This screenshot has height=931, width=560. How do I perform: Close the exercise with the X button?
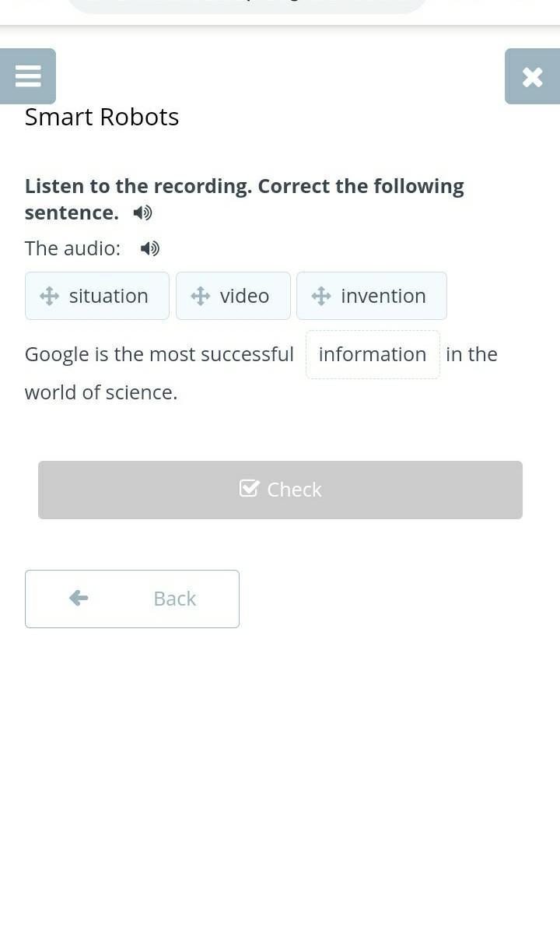tap(532, 76)
